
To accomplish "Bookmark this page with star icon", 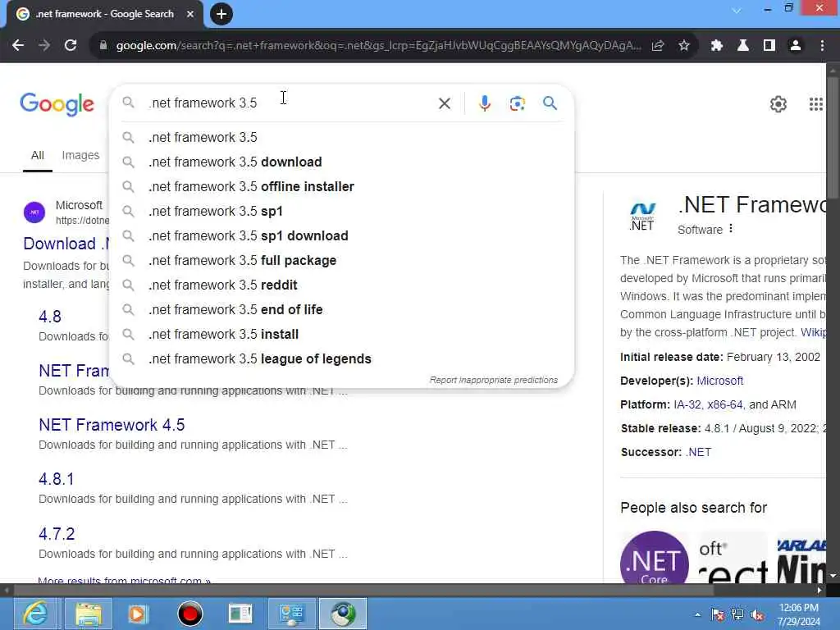I will tap(684, 46).
